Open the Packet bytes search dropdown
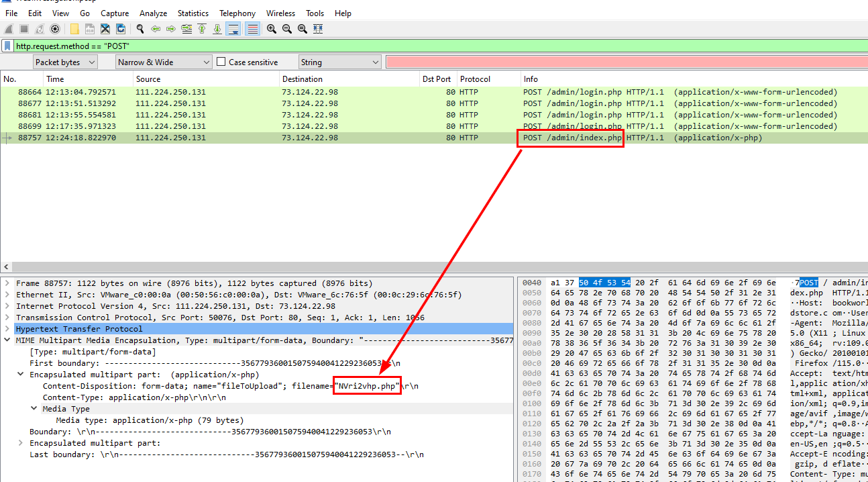 click(x=65, y=62)
